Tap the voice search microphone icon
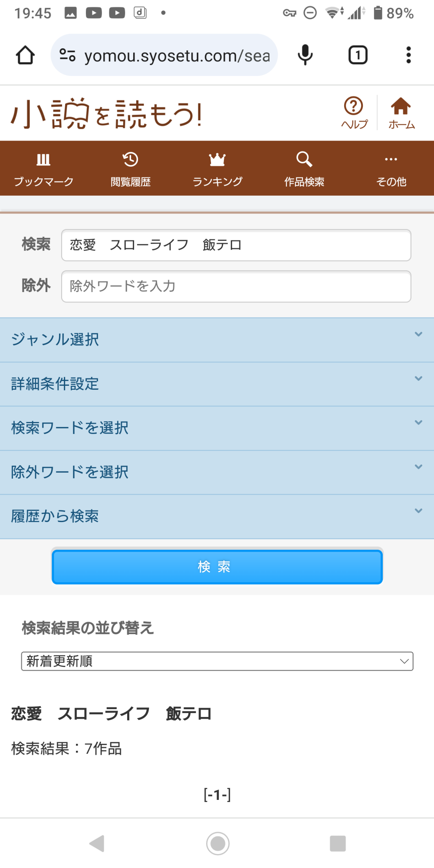The image size is (434, 868). click(x=305, y=55)
